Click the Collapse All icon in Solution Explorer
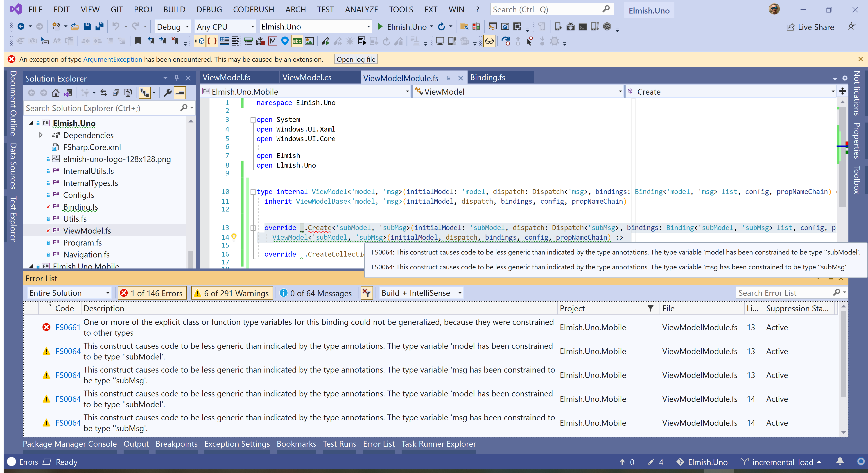The width and height of the screenshot is (868, 473). click(180, 93)
